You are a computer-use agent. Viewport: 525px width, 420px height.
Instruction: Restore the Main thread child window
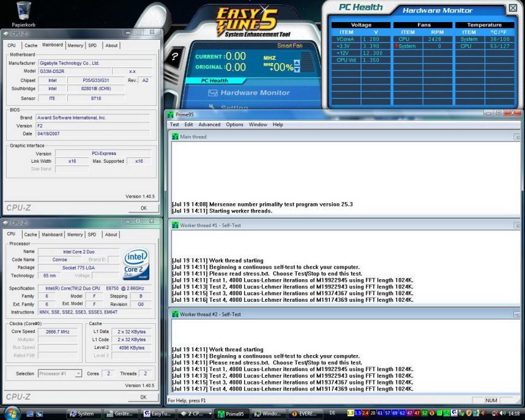coord(517,137)
